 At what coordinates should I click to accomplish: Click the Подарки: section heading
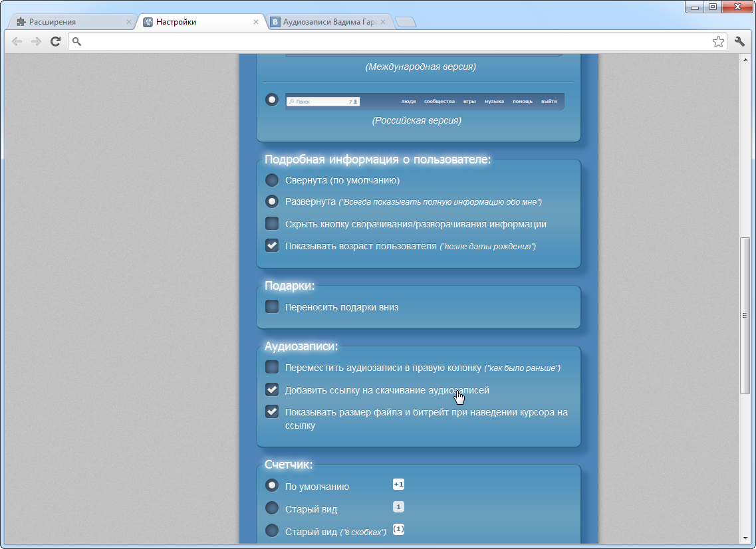(289, 286)
